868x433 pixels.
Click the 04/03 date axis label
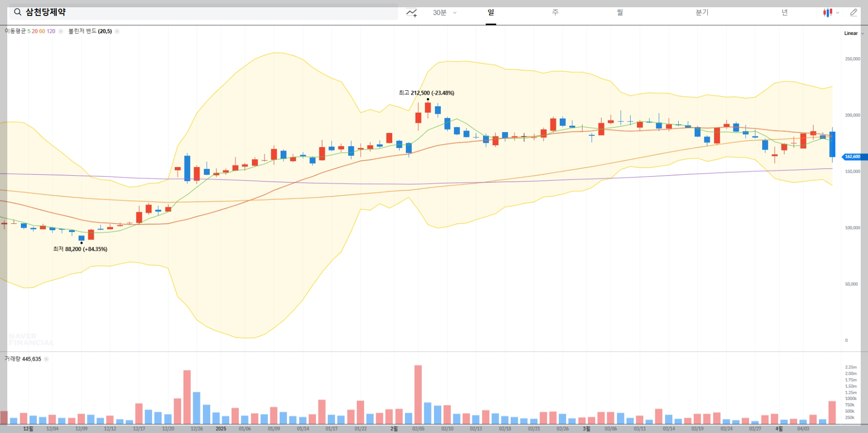click(x=803, y=429)
